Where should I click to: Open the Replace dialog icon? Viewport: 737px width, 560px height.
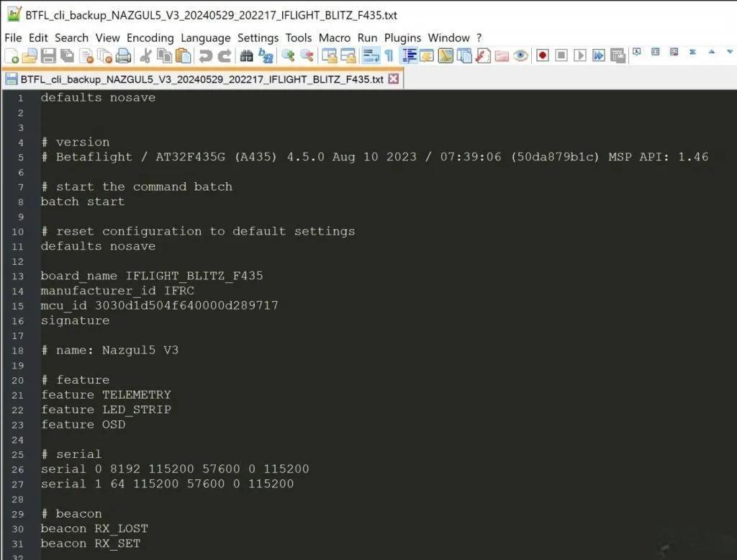[266, 56]
